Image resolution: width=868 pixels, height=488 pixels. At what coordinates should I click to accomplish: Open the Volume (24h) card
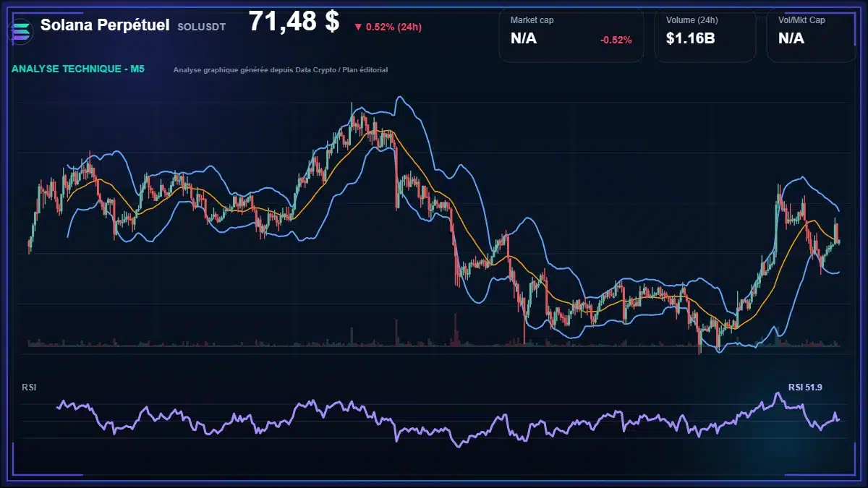pos(705,35)
